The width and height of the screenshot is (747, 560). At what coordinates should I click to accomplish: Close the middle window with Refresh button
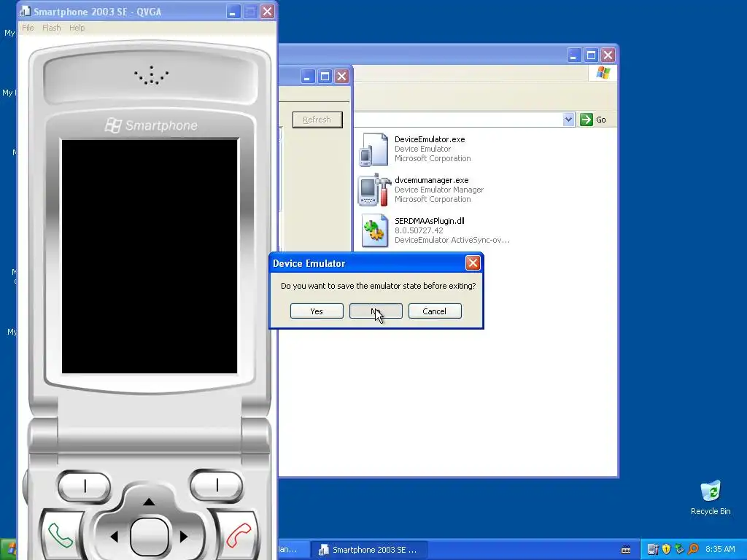(341, 76)
